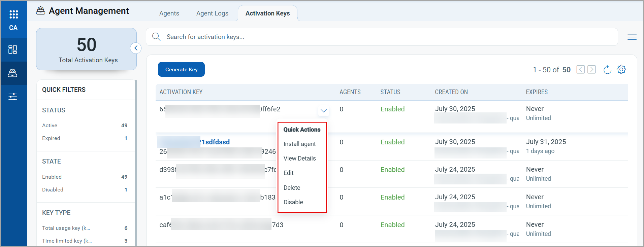Image resolution: width=644 pixels, height=247 pixels.
Task: Go to next page of keys
Action: coord(591,70)
